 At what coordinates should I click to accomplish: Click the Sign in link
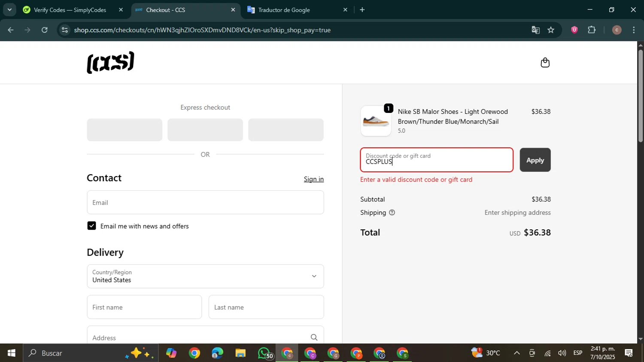tap(314, 179)
